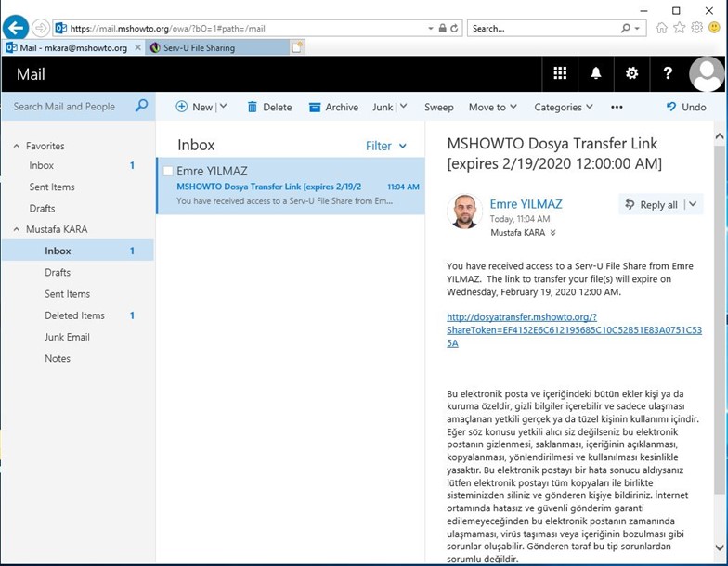Click New message button
728x566 pixels.
point(194,107)
